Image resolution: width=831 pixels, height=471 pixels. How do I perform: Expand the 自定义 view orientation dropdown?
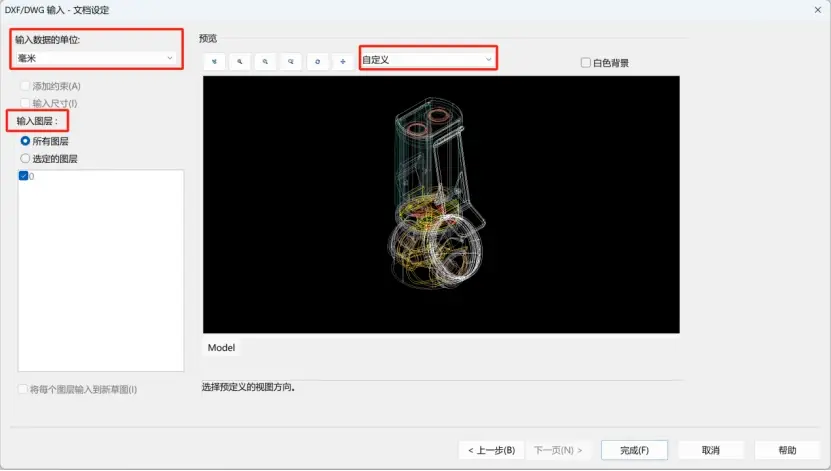(x=428, y=60)
